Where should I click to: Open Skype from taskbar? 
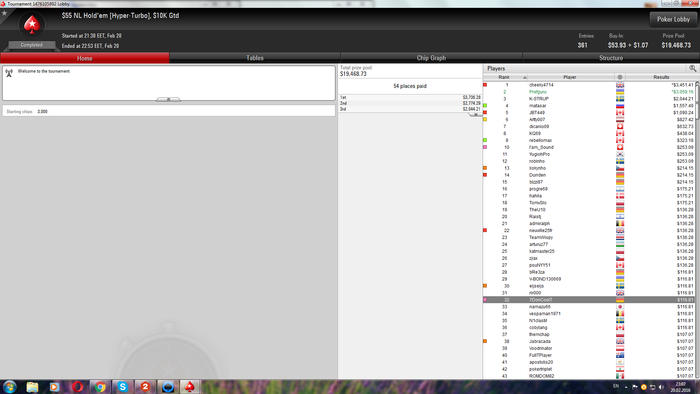tap(123, 387)
